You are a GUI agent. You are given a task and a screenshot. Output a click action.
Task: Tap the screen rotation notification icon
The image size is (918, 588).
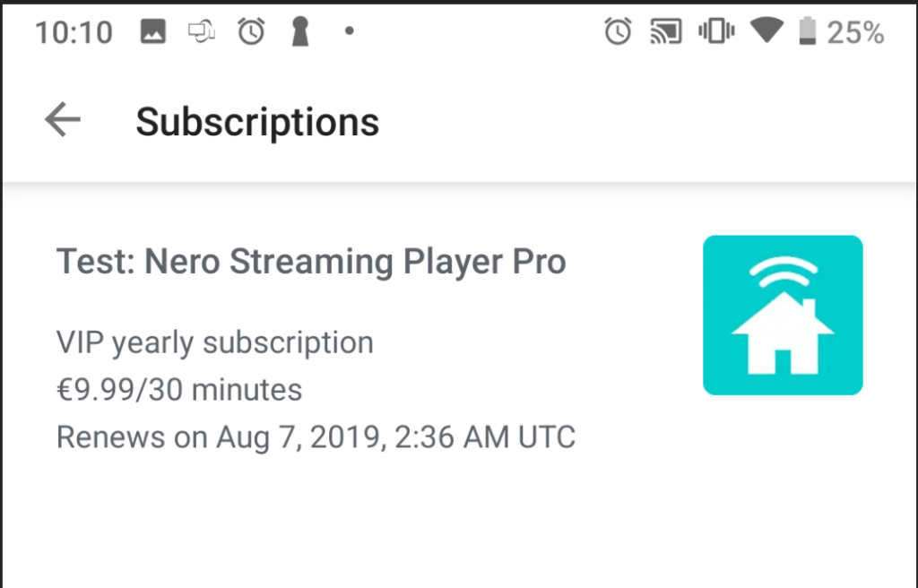pyautogui.click(x=201, y=31)
